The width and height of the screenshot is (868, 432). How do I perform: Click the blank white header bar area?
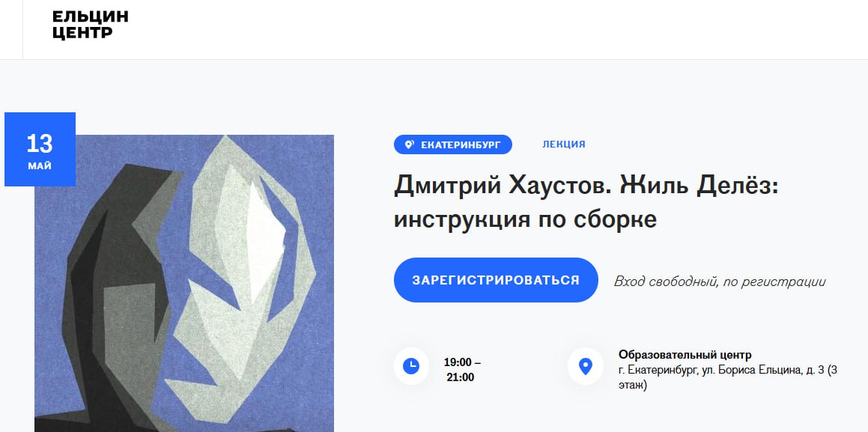[498, 29]
